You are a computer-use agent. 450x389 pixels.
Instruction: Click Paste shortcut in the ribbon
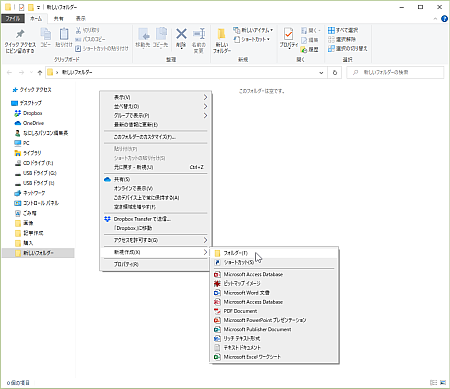coord(102,49)
